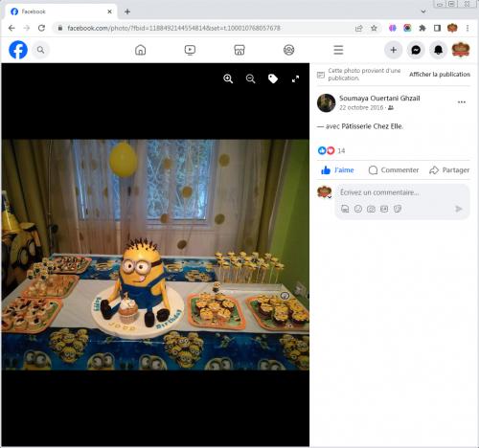479x448 pixels.
Task: Open the notifications bell
Action: [x=438, y=50]
